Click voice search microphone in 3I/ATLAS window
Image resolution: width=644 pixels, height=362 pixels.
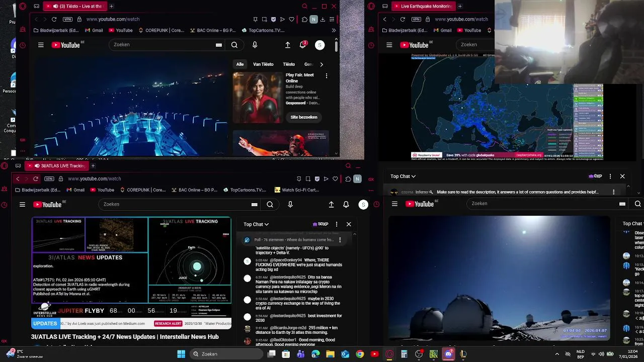290,204
